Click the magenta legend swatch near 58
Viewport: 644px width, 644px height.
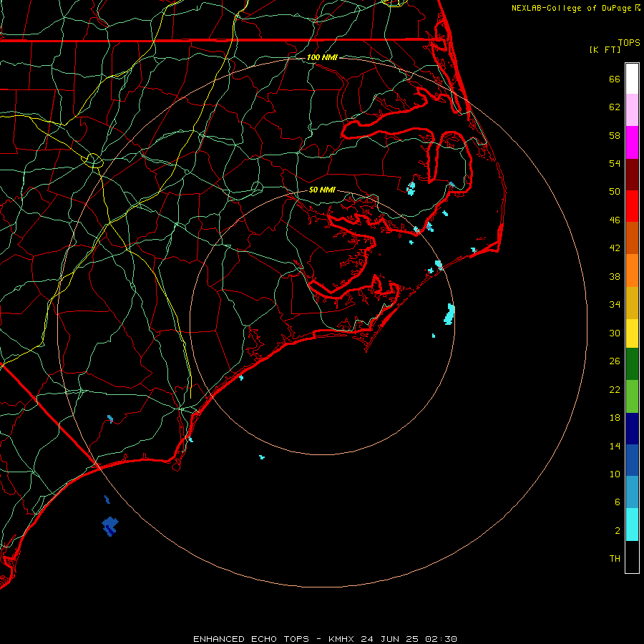(632, 142)
